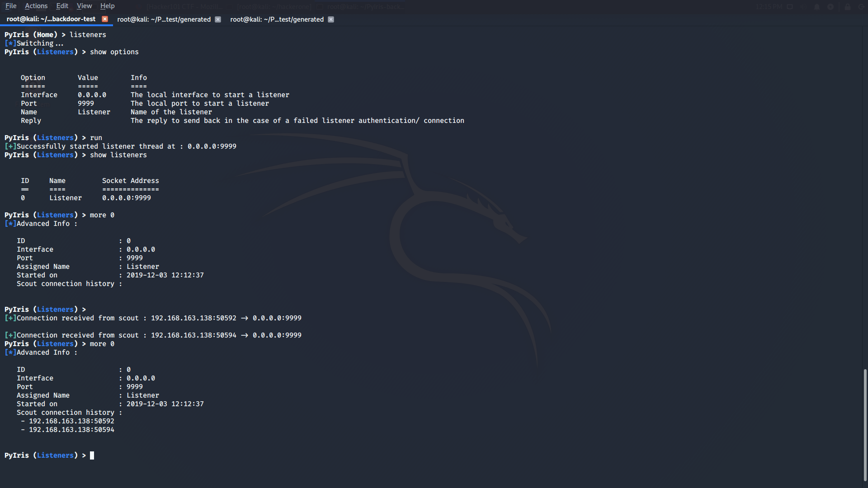Click the "show listeners" command text
This screenshot has width=868, height=488.
118,155
